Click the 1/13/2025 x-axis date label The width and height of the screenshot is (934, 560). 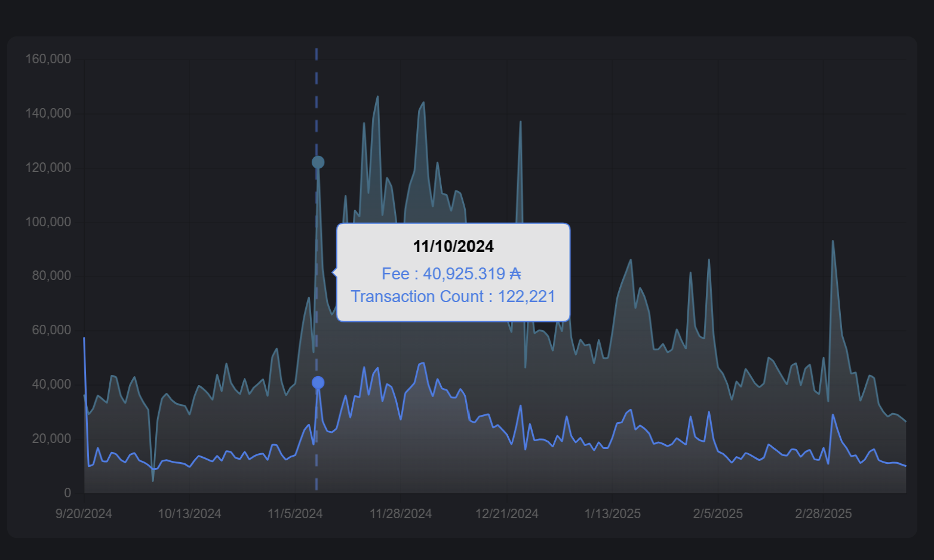(x=612, y=514)
